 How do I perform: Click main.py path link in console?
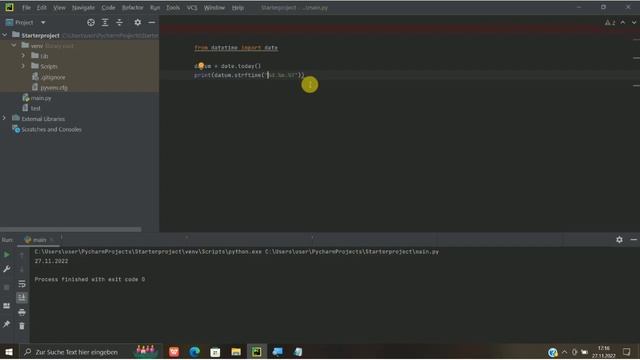352,252
